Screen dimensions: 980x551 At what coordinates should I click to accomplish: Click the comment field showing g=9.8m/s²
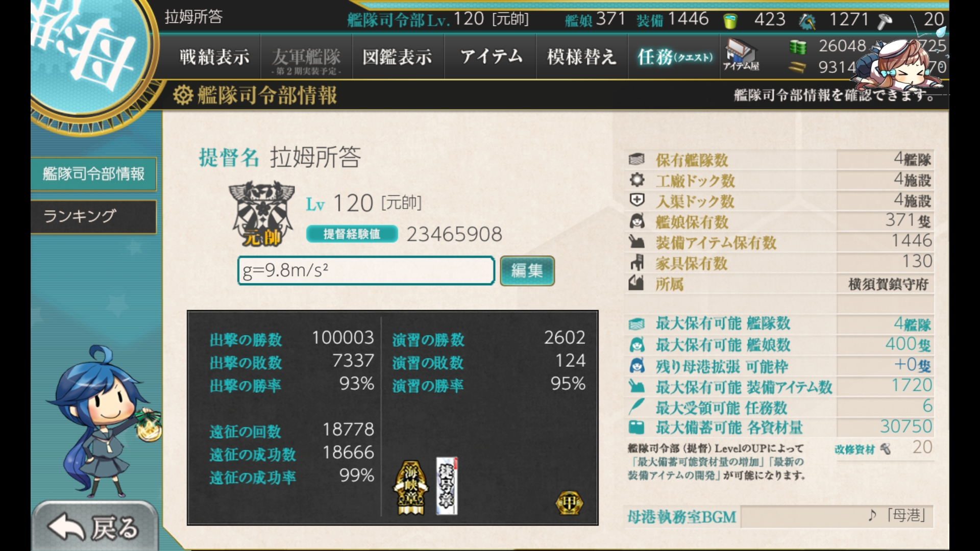click(366, 270)
